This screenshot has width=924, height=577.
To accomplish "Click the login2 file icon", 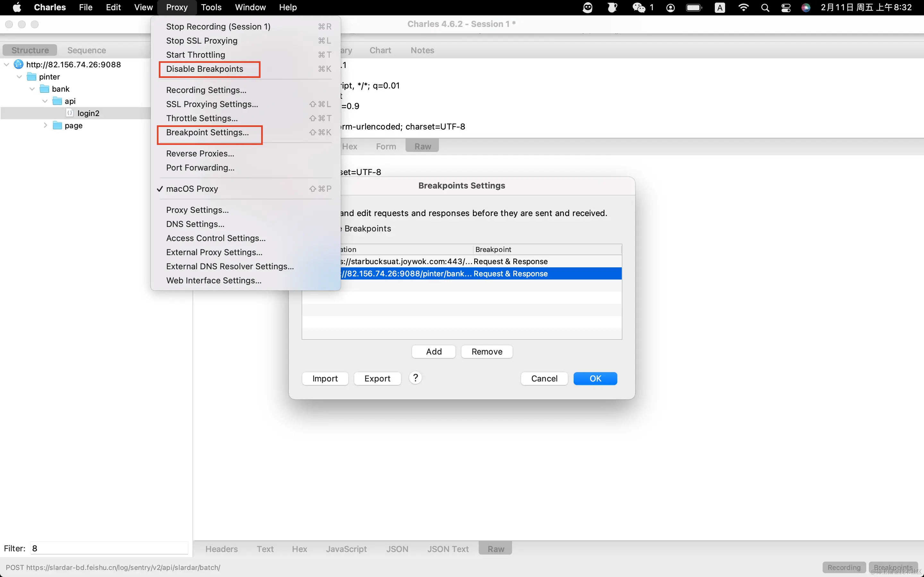I will (x=70, y=113).
